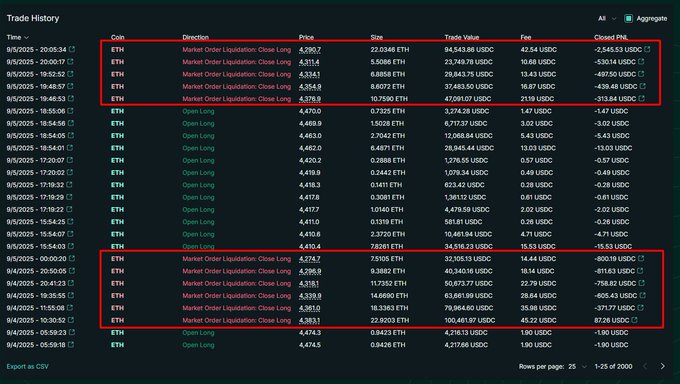Share the -2,545.53 USDC closed PNL
The height and width of the screenshot is (384, 680).
pyautogui.click(x=647, y=49)
